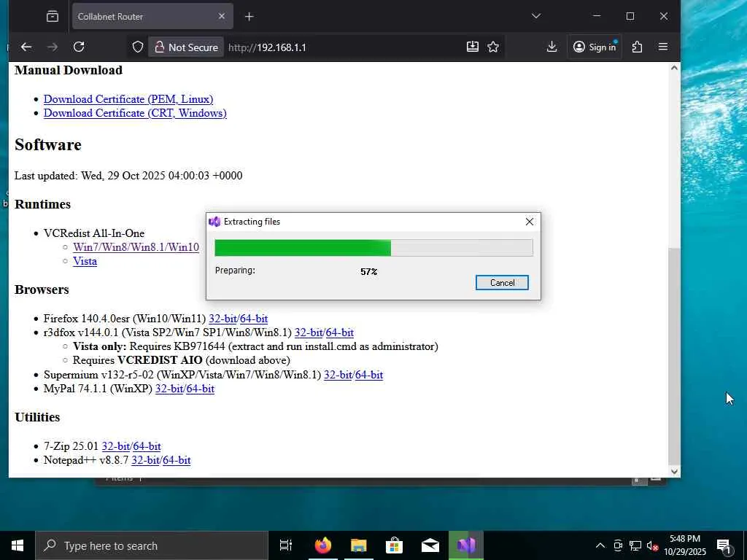This screenshot has width=747, height=560.
Task: Click the page scrollbar down arrow
Action: tap(674, 472)
